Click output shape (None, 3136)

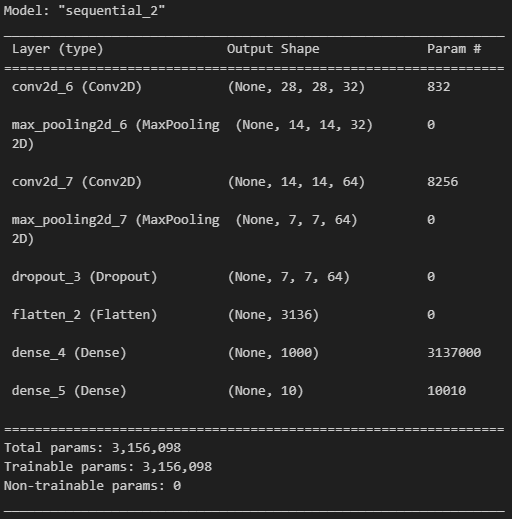point(273,315)
